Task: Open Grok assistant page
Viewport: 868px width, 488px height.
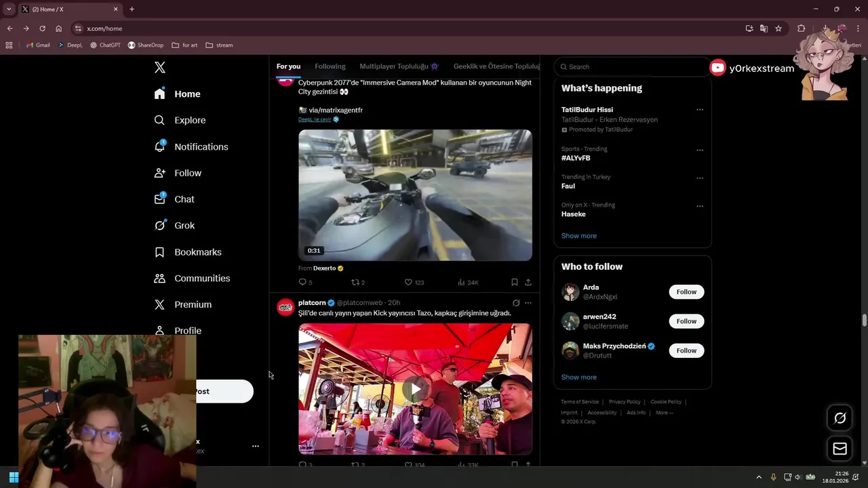Action: click(x=174, y=226)
